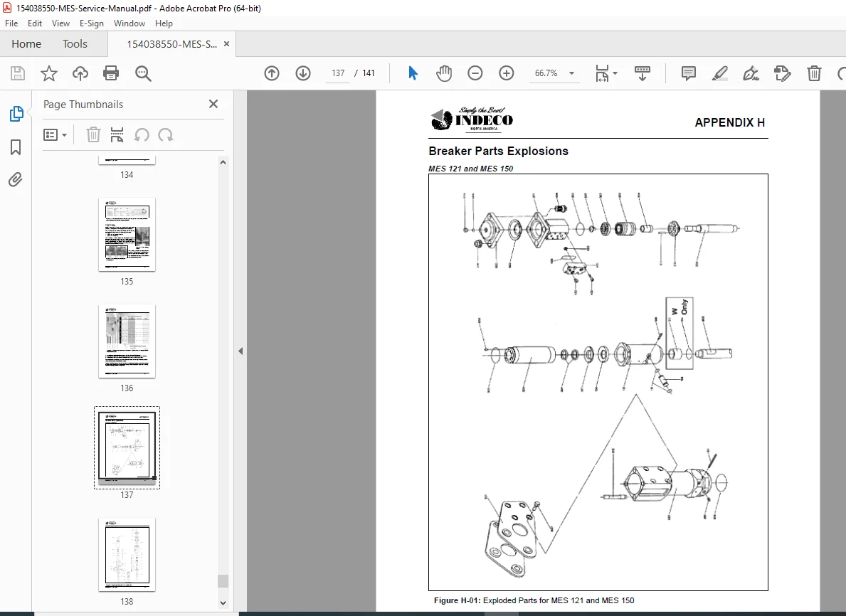Add a sticky note comment

(x=689, y=73)
